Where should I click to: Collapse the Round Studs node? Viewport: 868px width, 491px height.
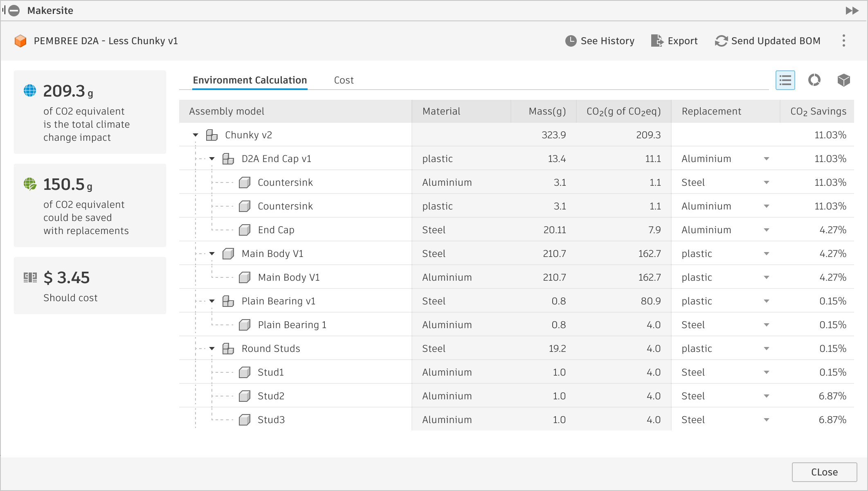pyautogui.click(x=212, y=349)
